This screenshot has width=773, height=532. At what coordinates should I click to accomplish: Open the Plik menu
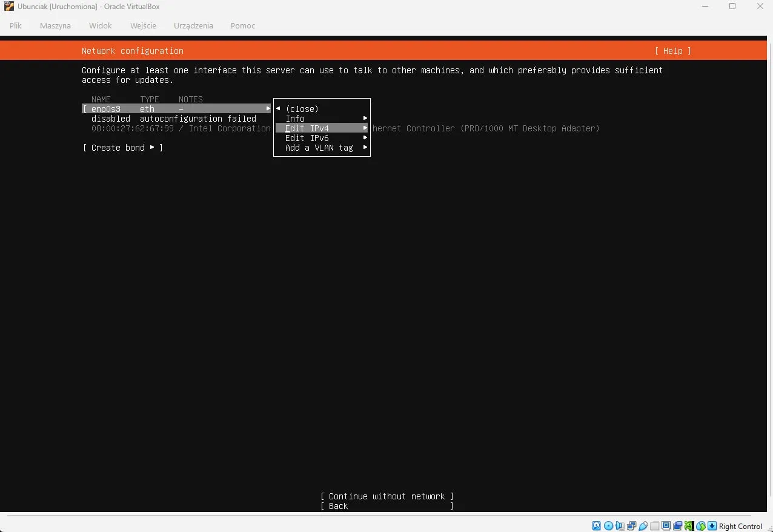point(16,25)
